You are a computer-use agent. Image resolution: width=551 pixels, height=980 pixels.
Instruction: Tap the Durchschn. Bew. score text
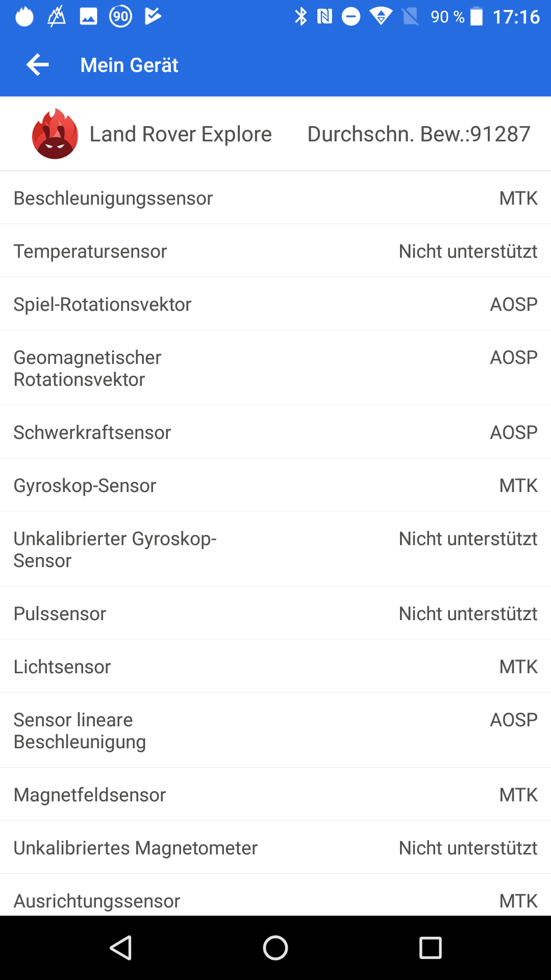418,134
